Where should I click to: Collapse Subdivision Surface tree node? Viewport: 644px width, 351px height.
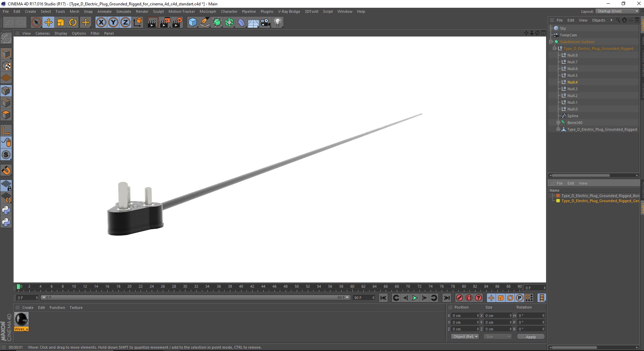[x=551, y=42]
